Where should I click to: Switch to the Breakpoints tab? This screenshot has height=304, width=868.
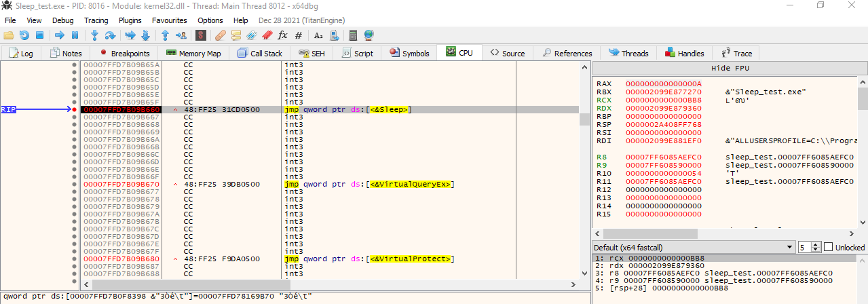coord(125,53)
